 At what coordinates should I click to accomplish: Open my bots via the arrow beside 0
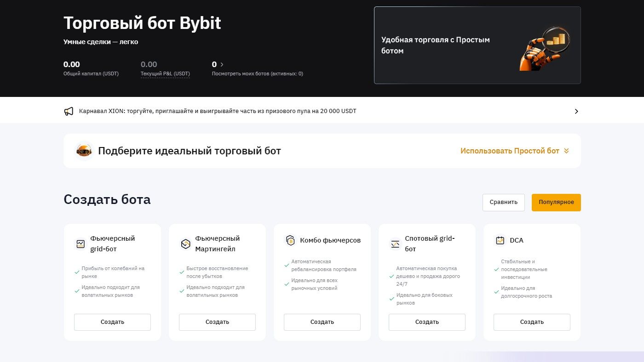[x=222, y=64]
